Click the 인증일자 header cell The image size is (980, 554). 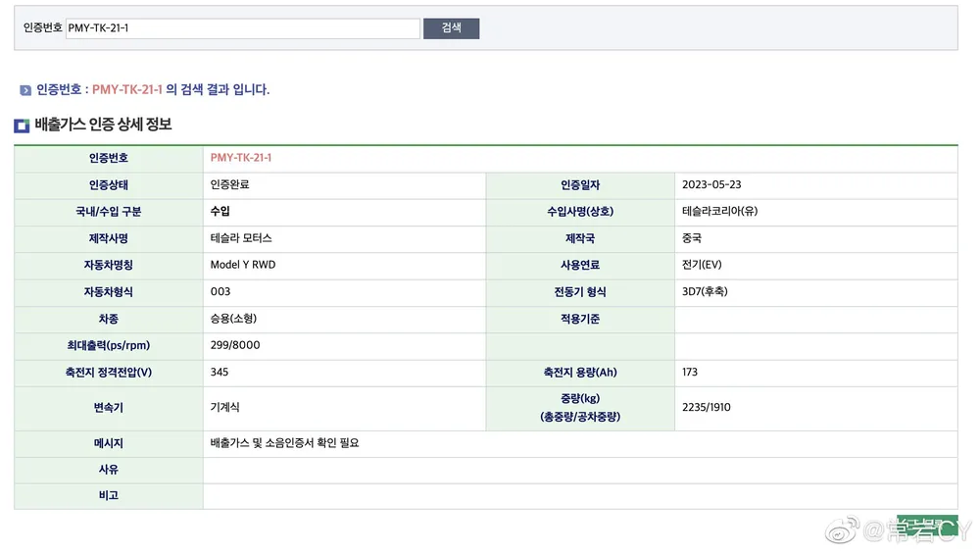[x=580, y=185]
